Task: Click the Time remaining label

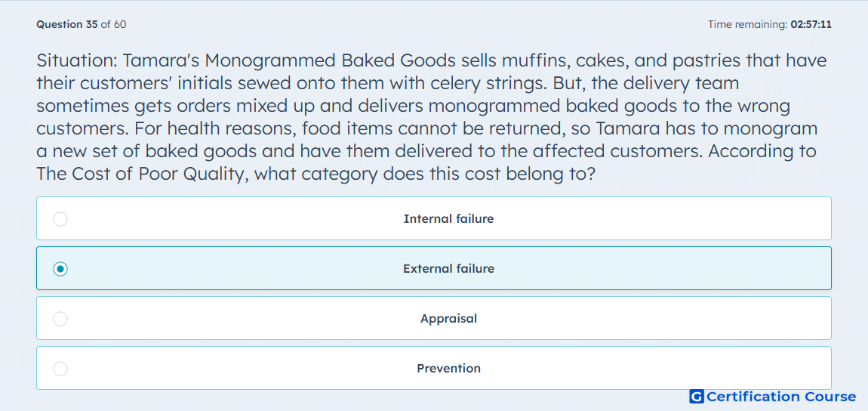Action: tap(748, 24)
